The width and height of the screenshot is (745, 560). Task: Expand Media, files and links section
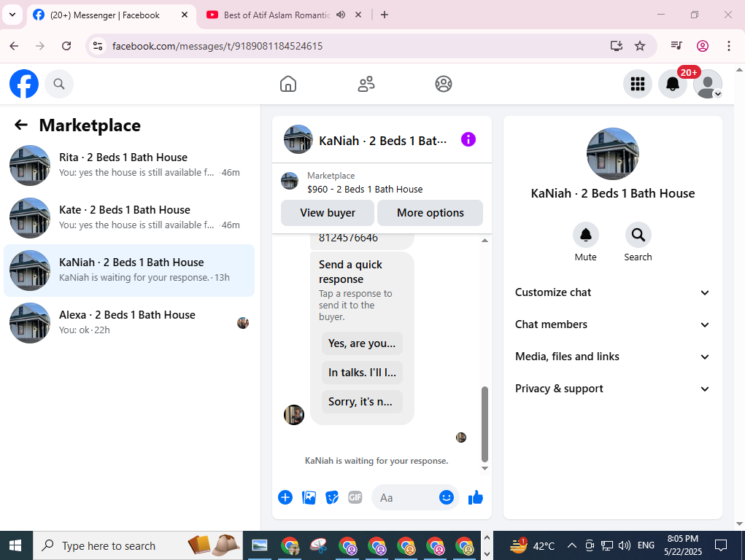[x=612, y=357]
